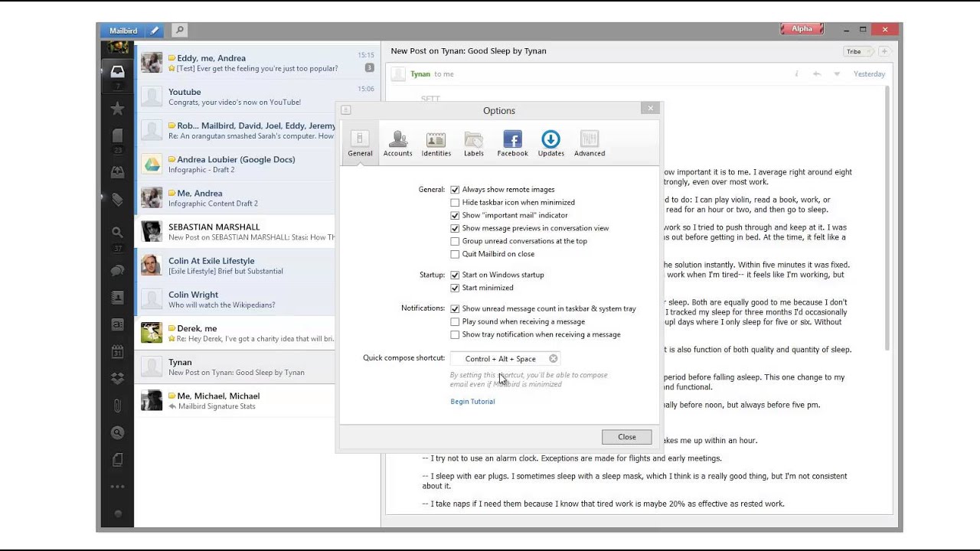Open the Contacts app in sidebar
The width and height of the screenshot is (980, 551).
click(117, 297)
